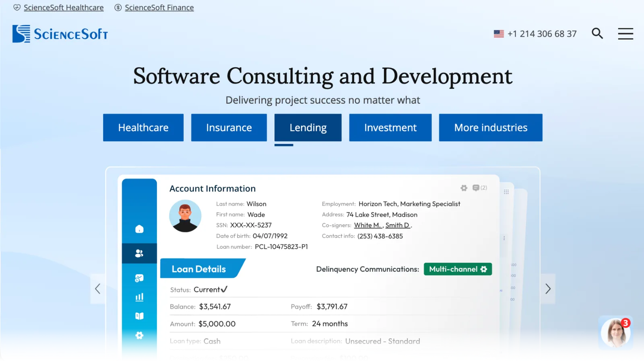Click the balance value $3,541.67

215,307
